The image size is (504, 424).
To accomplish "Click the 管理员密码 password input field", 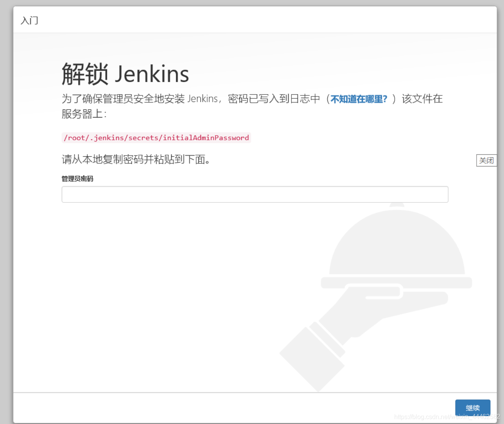I will pos(255,194).
